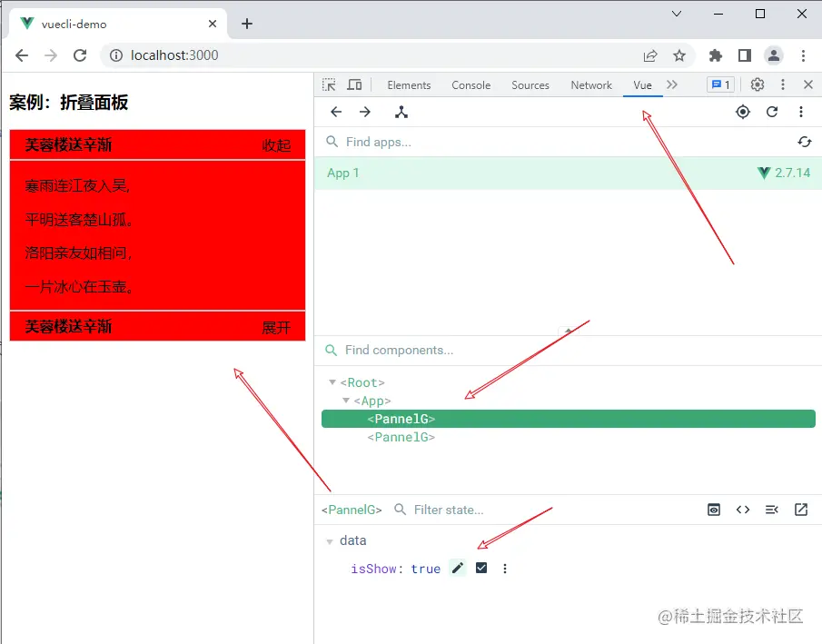
Task: Select App 1 in apps list
Action: (568, 173)
